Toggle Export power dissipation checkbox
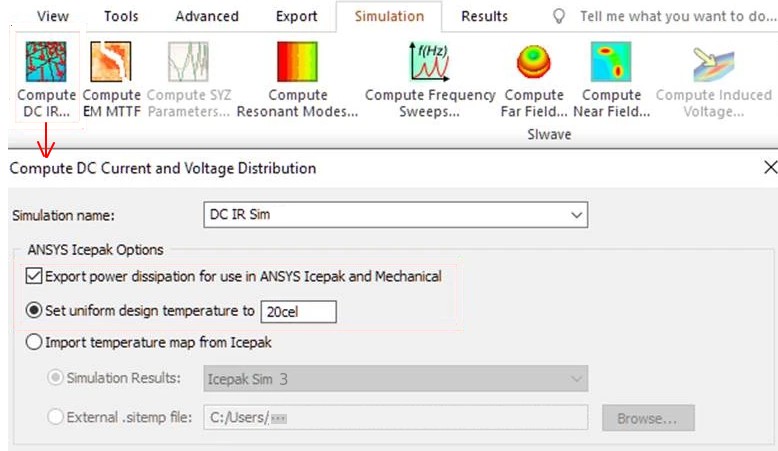 coord(35,276)
